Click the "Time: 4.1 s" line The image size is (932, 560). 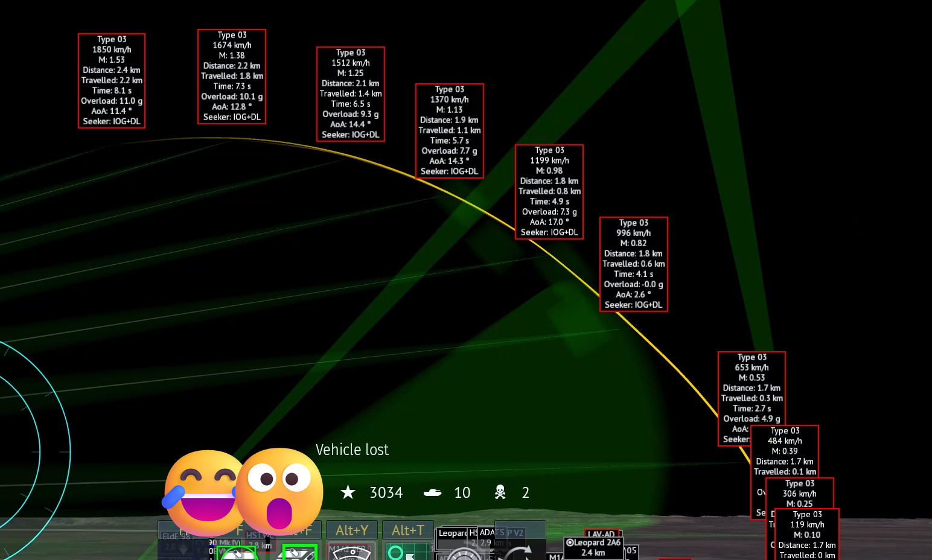[x=634, y=274]
